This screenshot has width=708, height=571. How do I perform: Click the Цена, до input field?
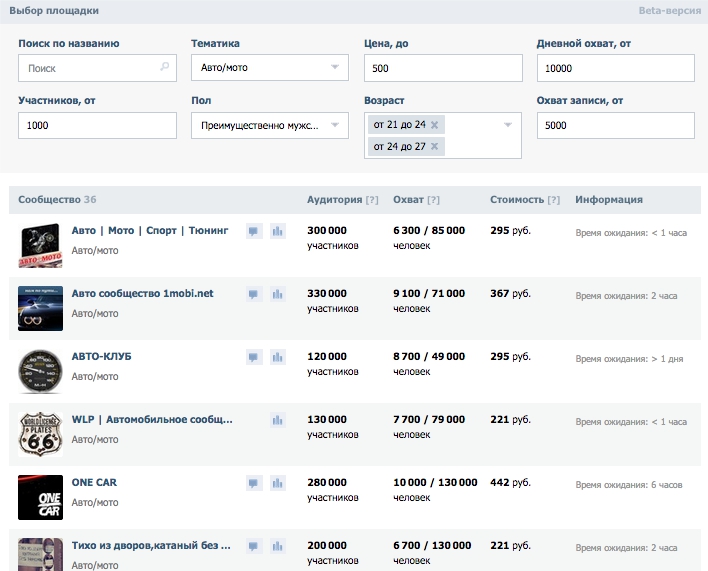pyautogui.click(x=443, y=68)
